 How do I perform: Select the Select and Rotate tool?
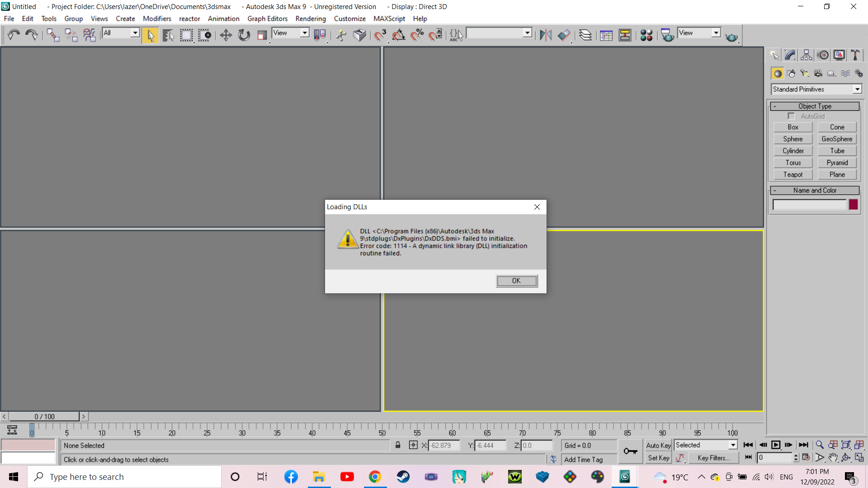pyautogui.click(x=244, y=35)
